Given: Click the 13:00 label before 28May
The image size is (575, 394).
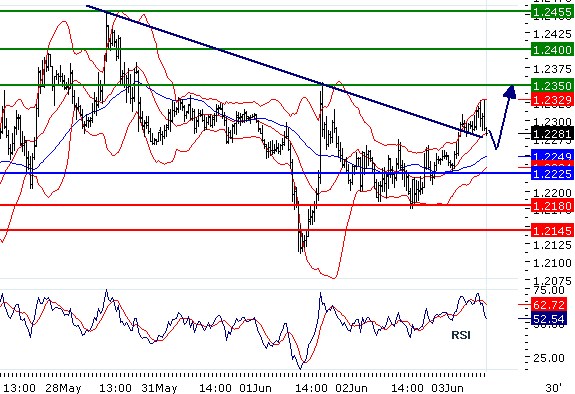Looking at the screenshot, I should [x=20, y=388].
